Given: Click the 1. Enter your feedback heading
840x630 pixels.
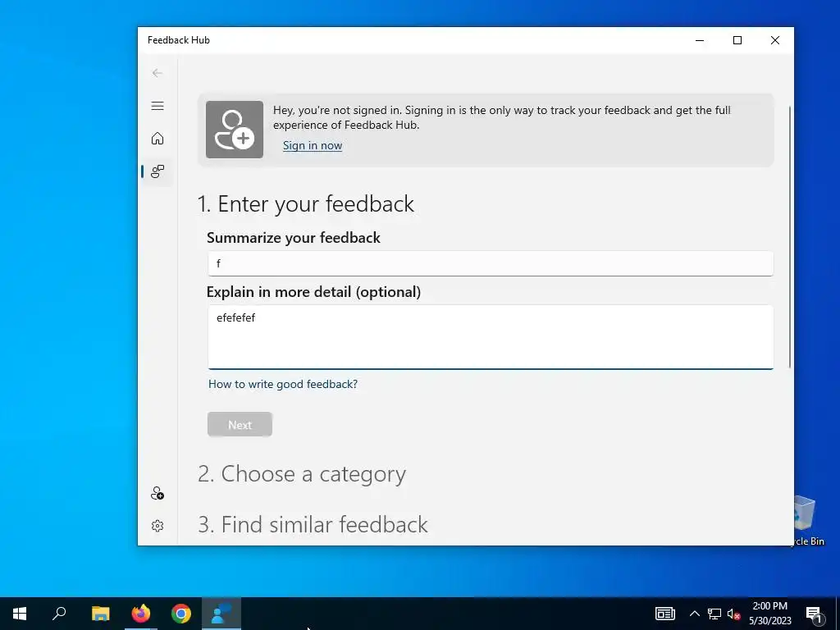Looking at the screenshot, I should (306, 204).
